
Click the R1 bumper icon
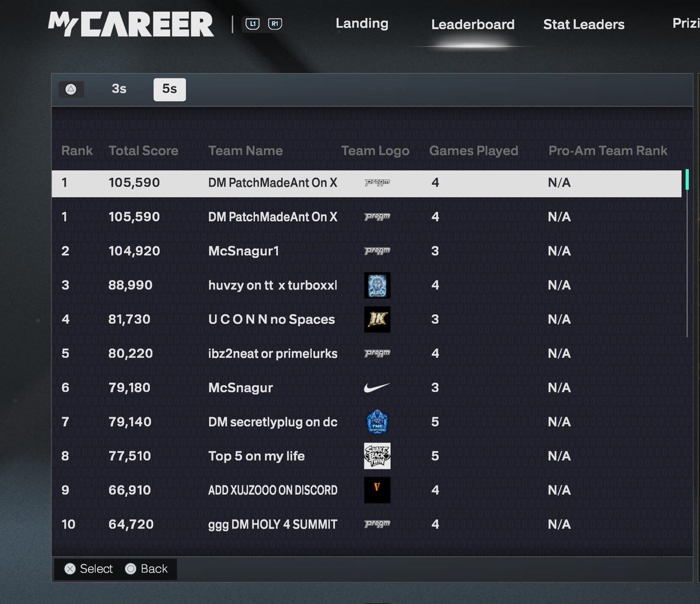[x=275, y=25]
